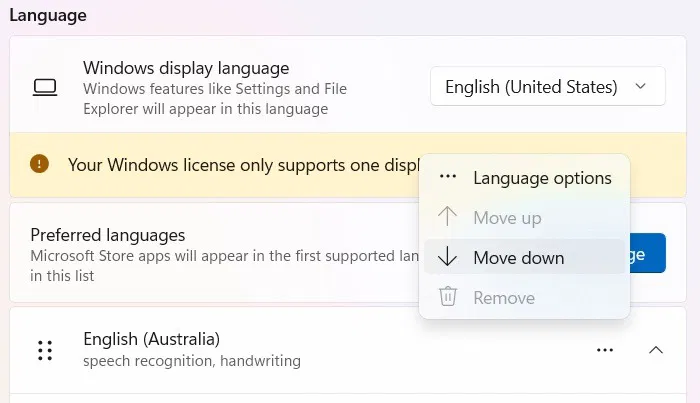Select Move down in the context menu
Screen dimensions: 700x403
point(519,257)
